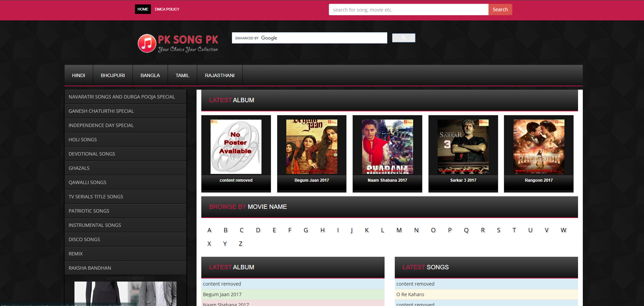Click the sidebar advertisement image
644x306 pixels.
(x=125, y=294)
